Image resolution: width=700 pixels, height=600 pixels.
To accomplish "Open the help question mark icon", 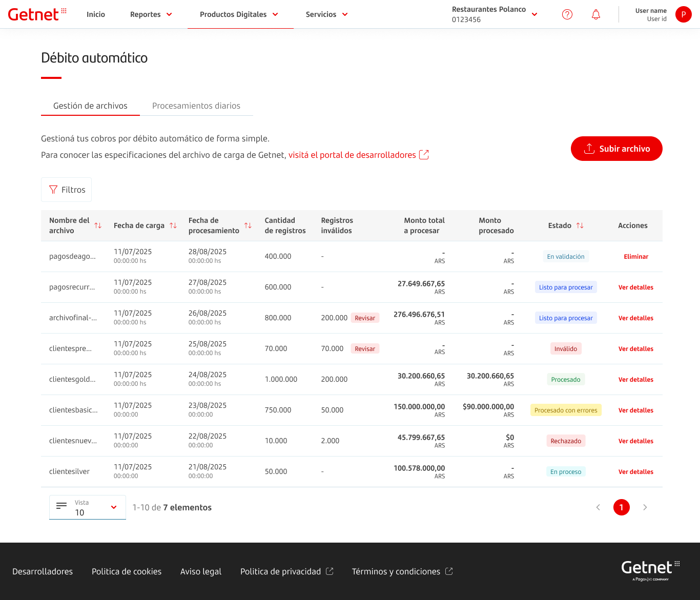I will (x=567, y=14).
